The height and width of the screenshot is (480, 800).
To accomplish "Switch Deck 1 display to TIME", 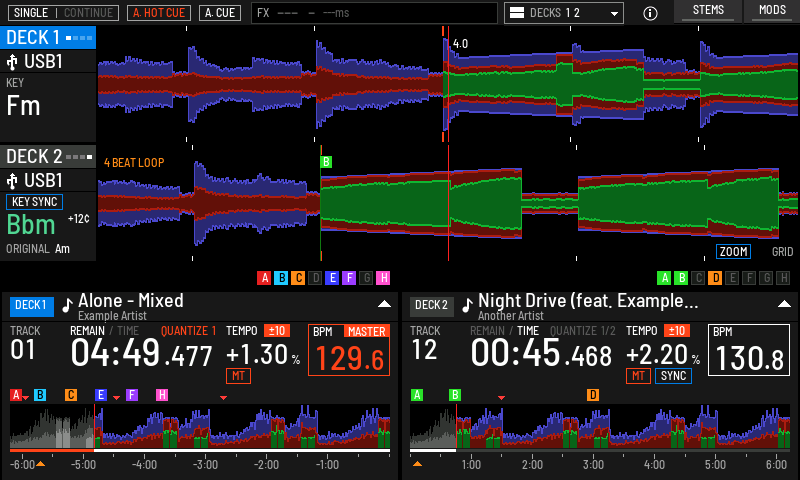I will 128,331.
